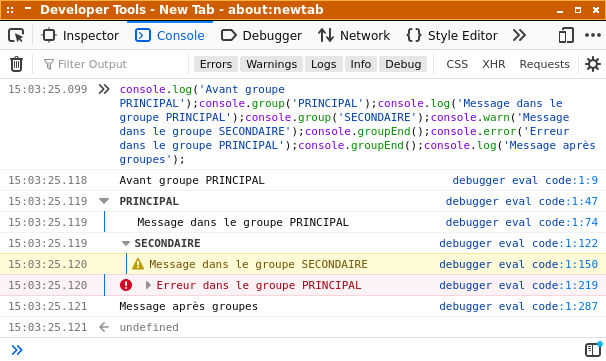The width and height of the screenshot is (606, 361).
Task: Click the input command chevron icon
Action: (x=104, y=89)
